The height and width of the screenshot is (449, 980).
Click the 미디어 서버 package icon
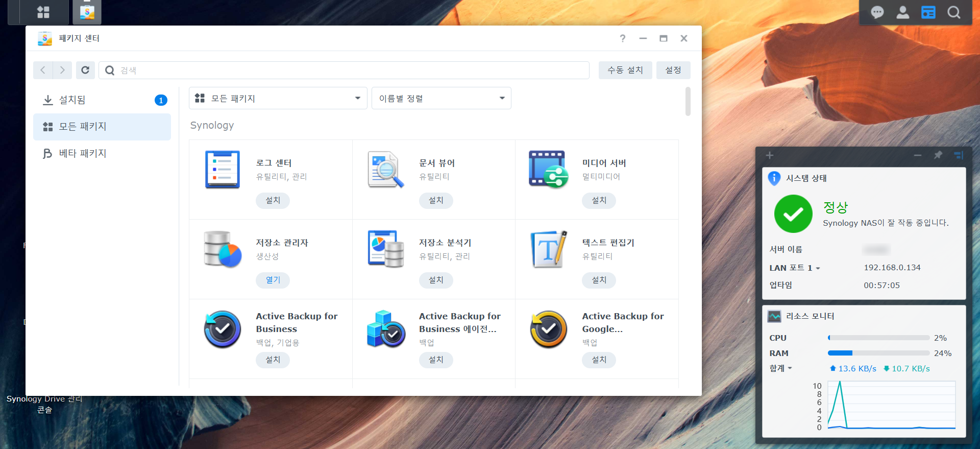(x=549, y=170)
